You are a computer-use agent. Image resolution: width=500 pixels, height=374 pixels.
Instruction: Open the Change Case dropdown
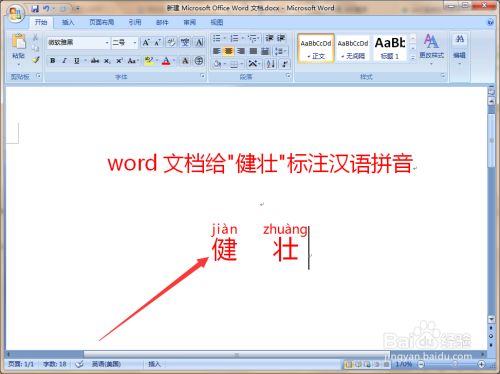click(133, 61)
